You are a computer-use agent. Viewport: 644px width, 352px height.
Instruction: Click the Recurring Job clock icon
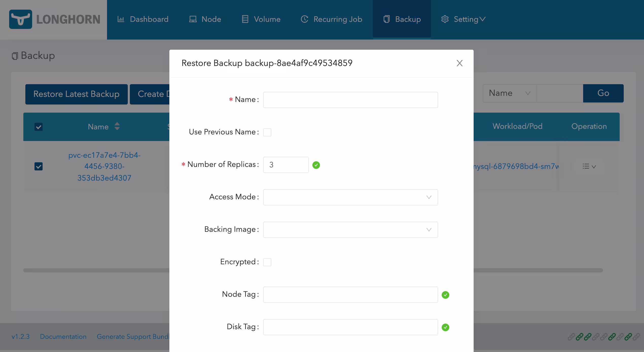(305, 19)
